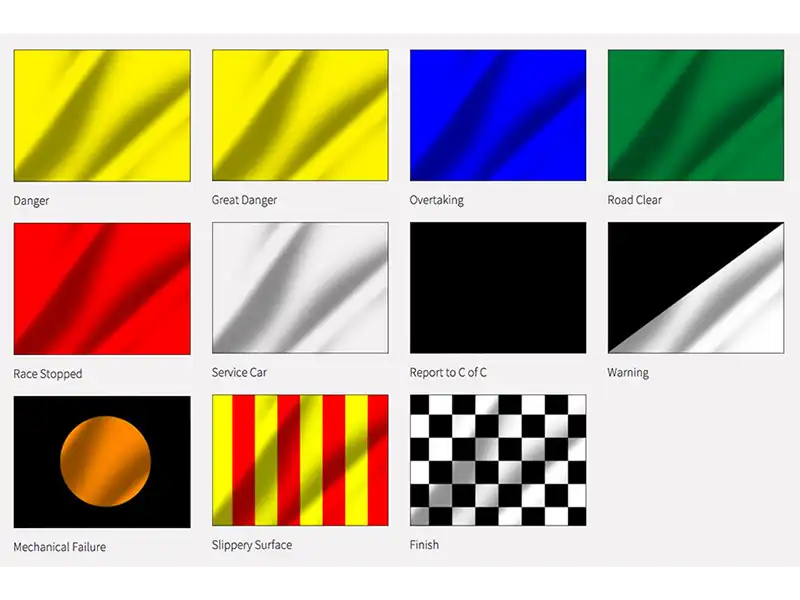800x600 pixels.
Task: Click the Great Danger yellow flag
Action: point(299,113)
